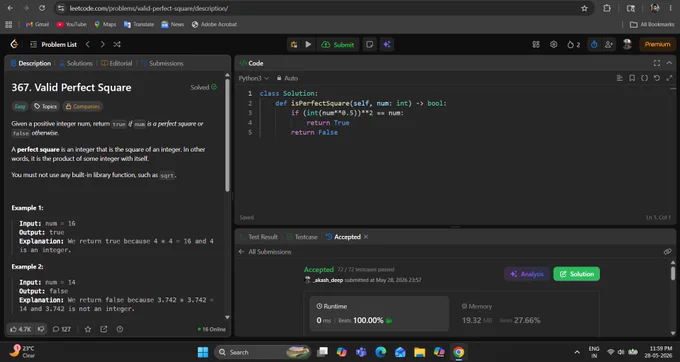Open the Testcase tab
This screenshot has width=680, height=362.
coord(302,237)
